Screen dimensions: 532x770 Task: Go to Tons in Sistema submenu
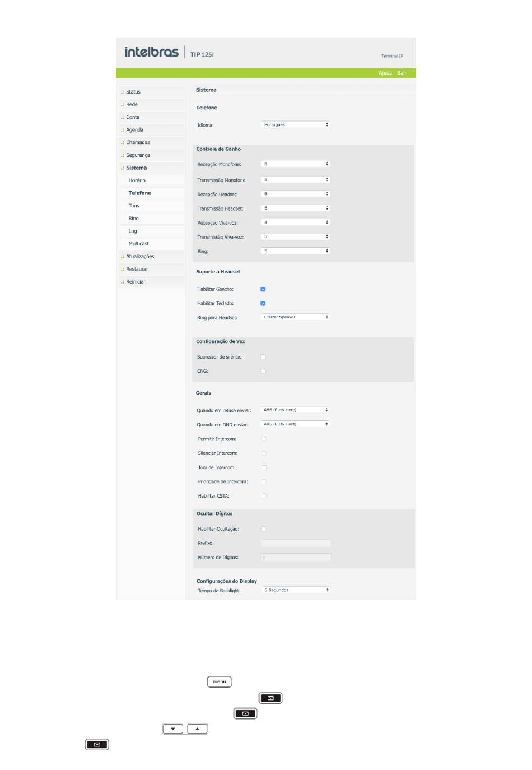[x=134, y=206]
